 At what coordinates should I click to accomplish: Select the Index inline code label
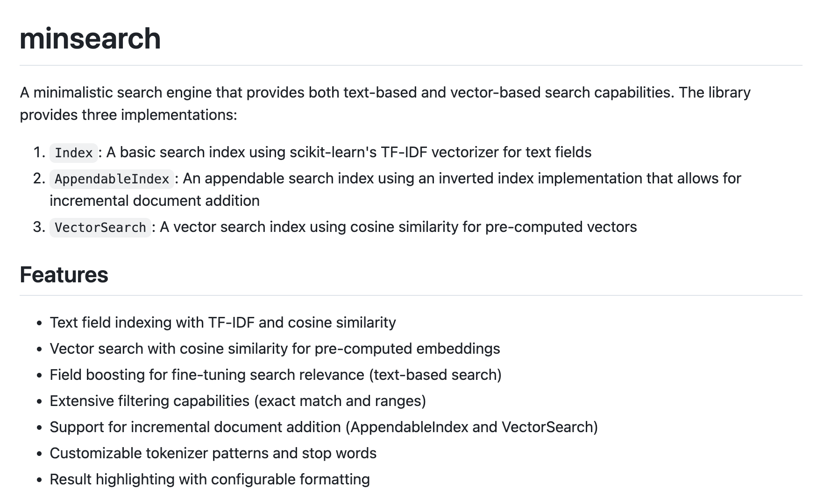point(74,153)
